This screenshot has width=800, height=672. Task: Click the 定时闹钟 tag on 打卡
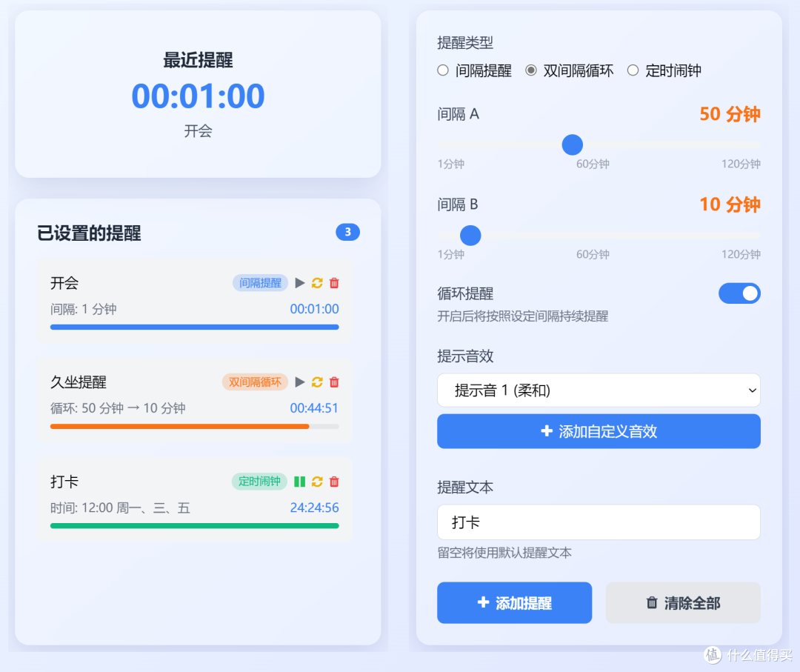(259, 481)
